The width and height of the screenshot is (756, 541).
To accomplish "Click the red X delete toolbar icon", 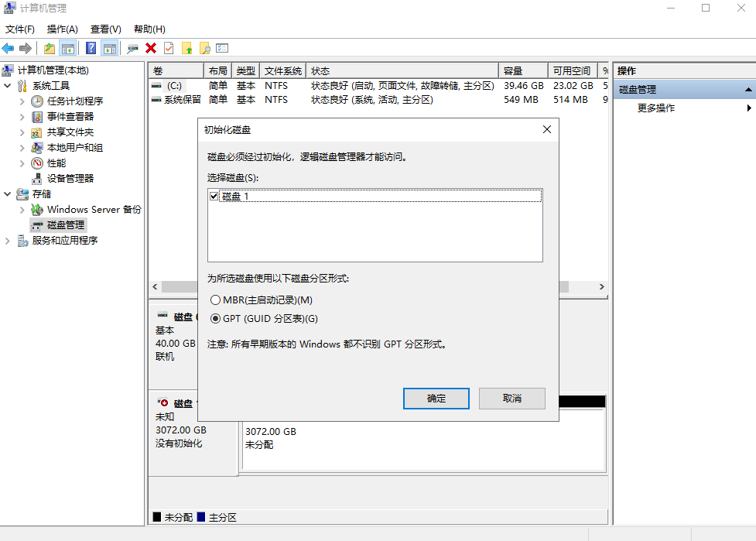I will coord(151,48).
